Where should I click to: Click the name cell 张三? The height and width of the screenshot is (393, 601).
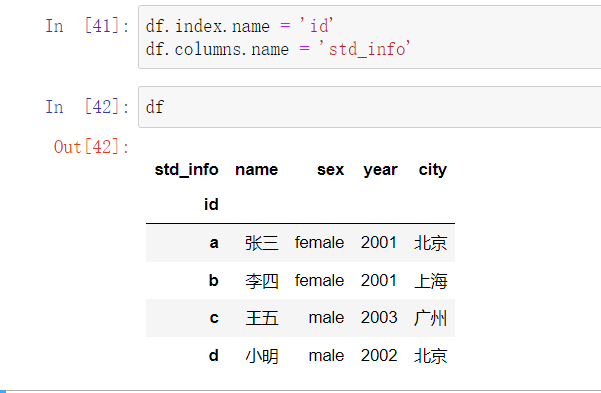point(262,243)
